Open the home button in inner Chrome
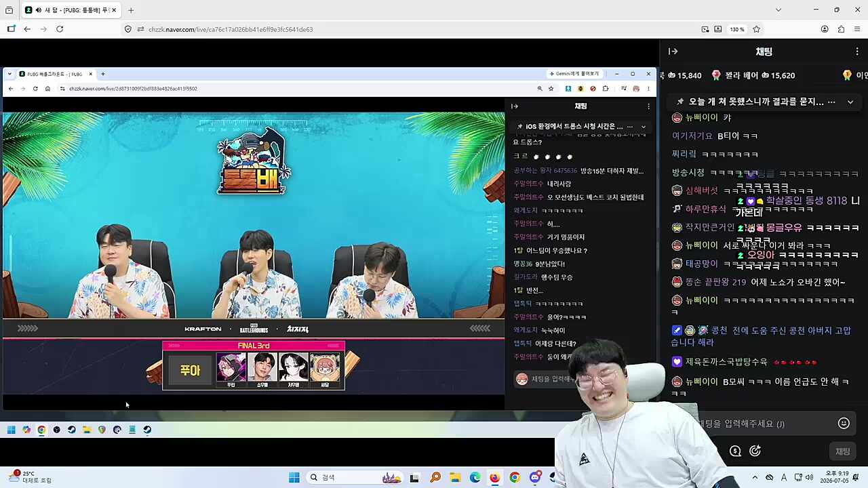868x488 pixels. pyautogui.click(x=47, y=89)
